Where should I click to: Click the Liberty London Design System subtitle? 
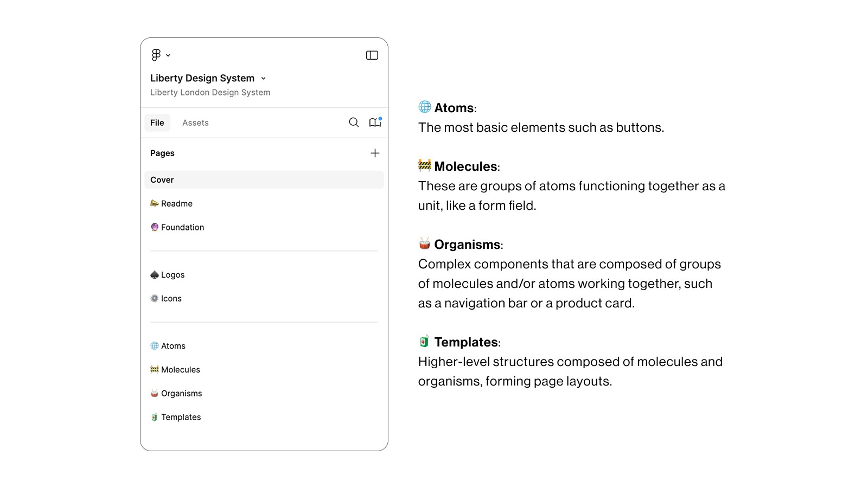tap(210, 93)
